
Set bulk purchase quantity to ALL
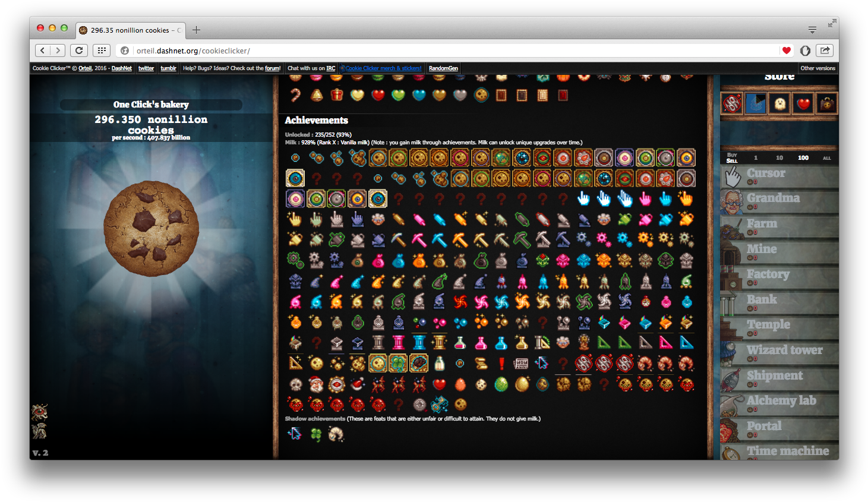826,157
